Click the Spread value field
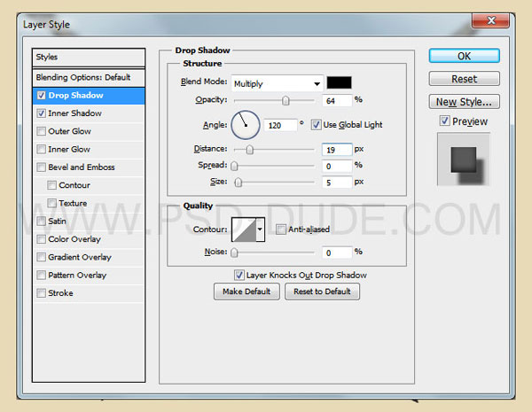The width and height of the screenshot is (532, 412). point(337,167)
